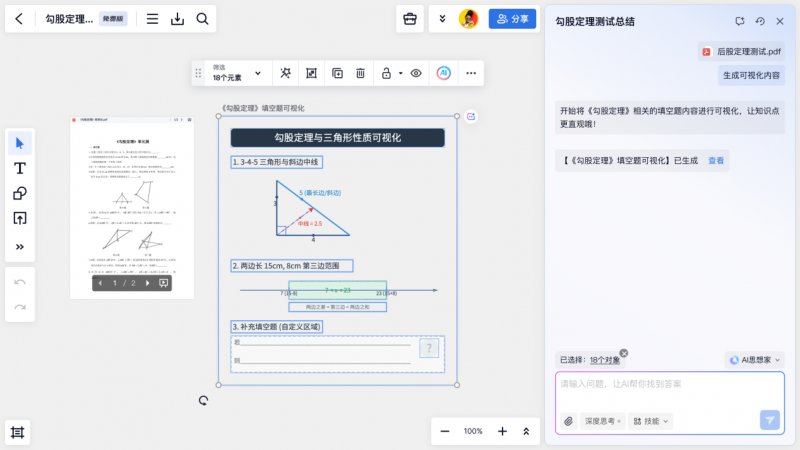Toggle visibility with the eye icon
This screenshot has height=450, width=800.
(x=416, y=73)
